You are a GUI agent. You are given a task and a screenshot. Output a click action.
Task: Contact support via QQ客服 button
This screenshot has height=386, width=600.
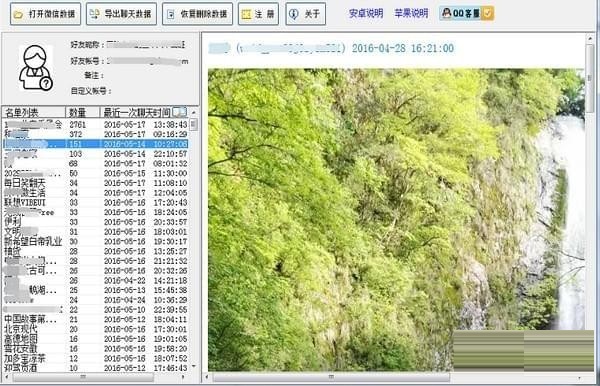pyautogui.click(x=466, y=13)
